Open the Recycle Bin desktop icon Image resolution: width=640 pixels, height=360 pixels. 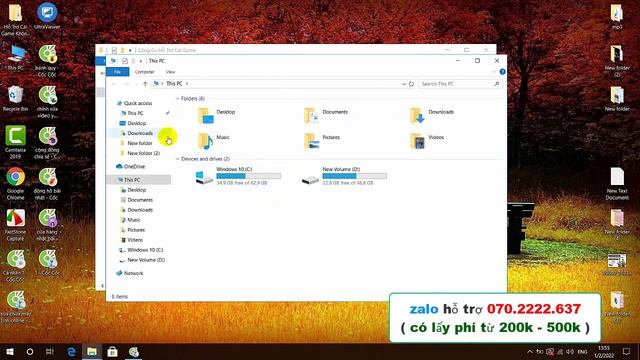tap(15, 98)
